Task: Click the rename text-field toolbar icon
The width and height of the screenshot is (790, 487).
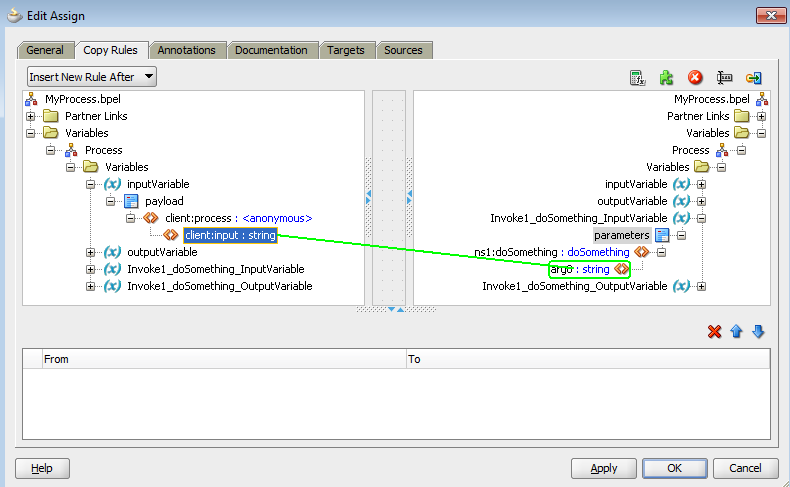Action: [x=725, y=78]
